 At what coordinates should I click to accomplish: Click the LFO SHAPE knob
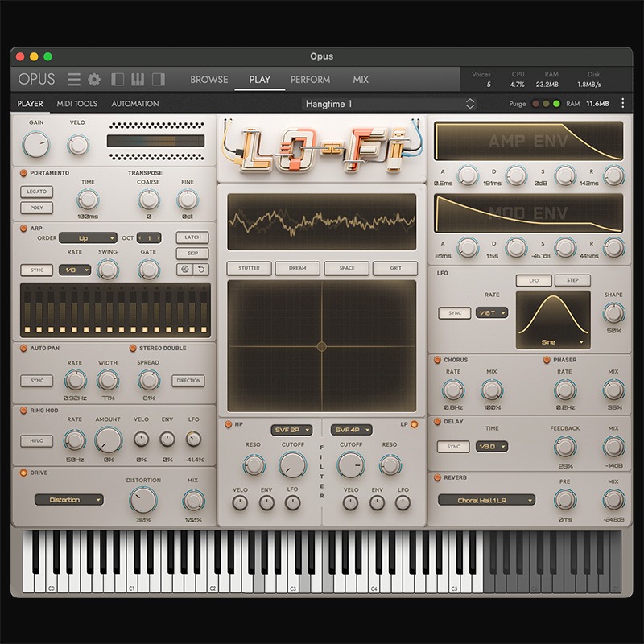613,313
